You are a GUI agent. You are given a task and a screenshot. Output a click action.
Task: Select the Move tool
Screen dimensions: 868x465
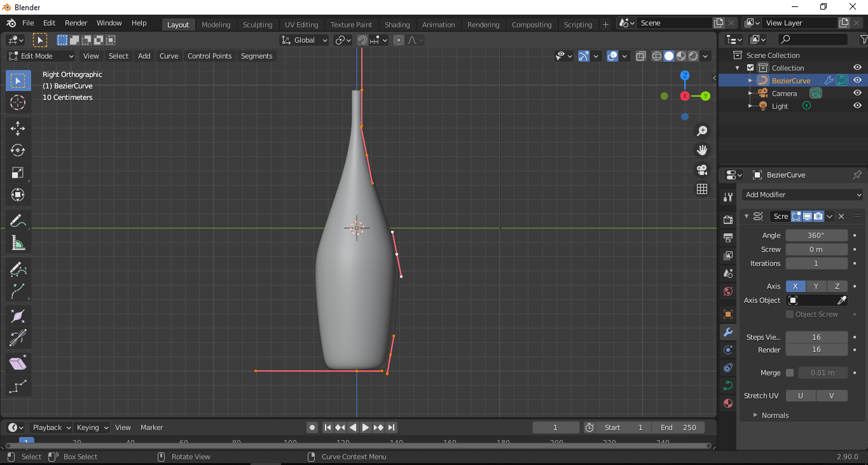tap(17, 128)
